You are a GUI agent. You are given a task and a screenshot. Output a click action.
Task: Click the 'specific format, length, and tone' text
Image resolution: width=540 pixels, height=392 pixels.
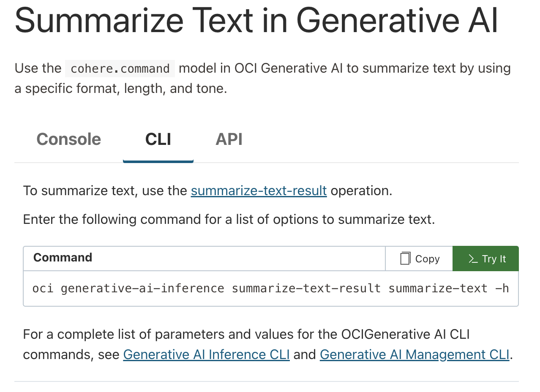[x=126, y=90]
